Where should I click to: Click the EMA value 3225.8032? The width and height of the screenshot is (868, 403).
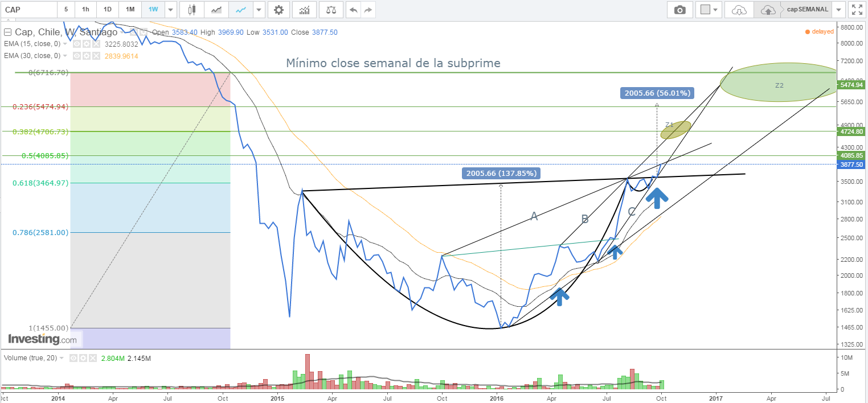[121, 44]
